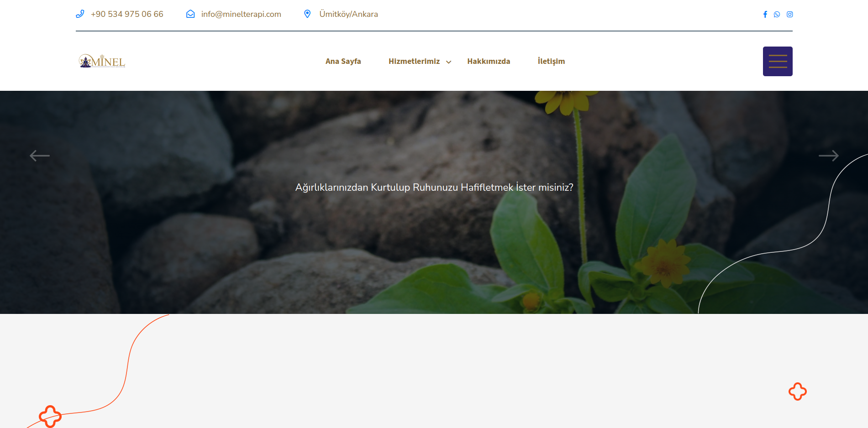Open the Facebook page icon
Screen dimensions: 868x428
pos(765,15)
